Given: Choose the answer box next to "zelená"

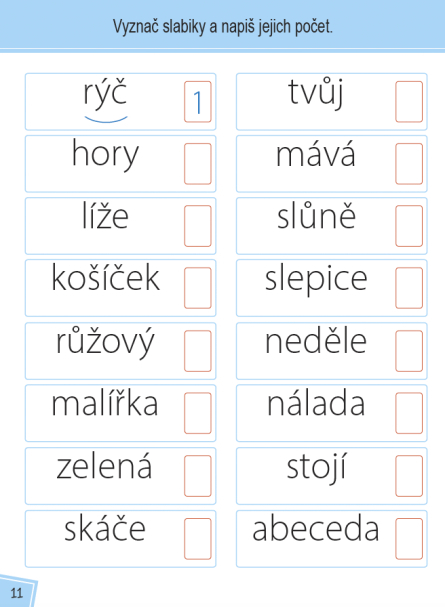Looking at the screenshot, I should tap(198, 476).
